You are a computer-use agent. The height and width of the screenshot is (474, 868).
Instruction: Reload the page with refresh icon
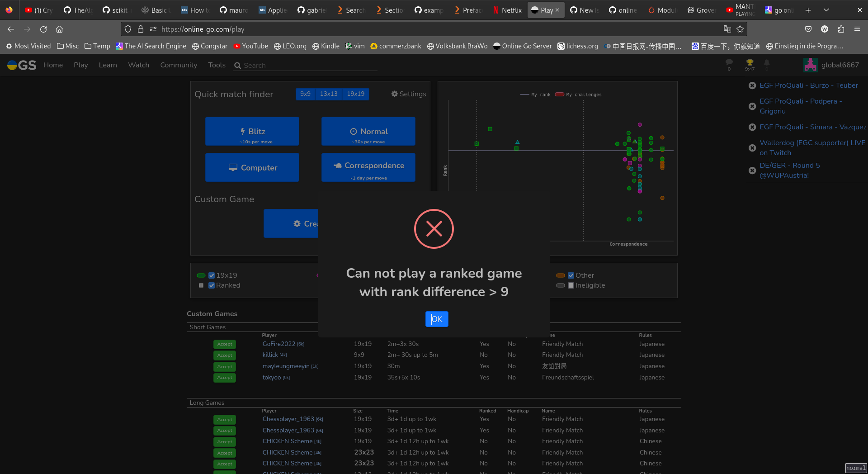tap(43, 29)
